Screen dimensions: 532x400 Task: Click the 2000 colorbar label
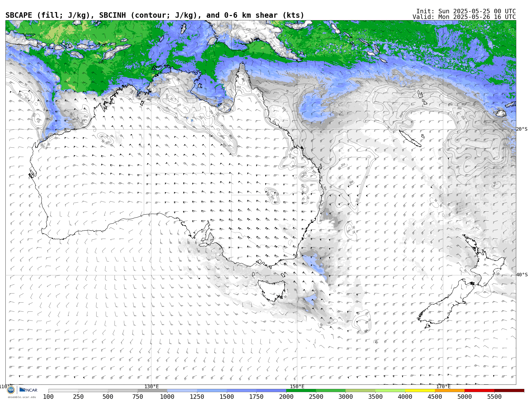coord(286,397)
